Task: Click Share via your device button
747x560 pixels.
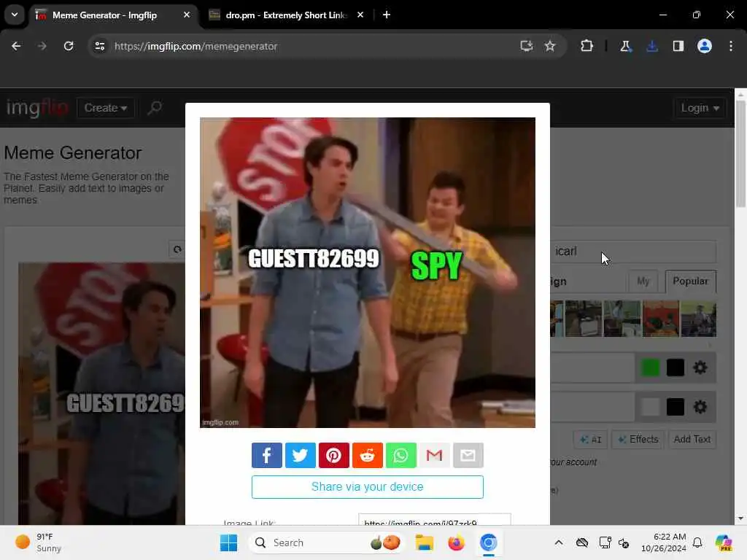Action: point(368,486)
